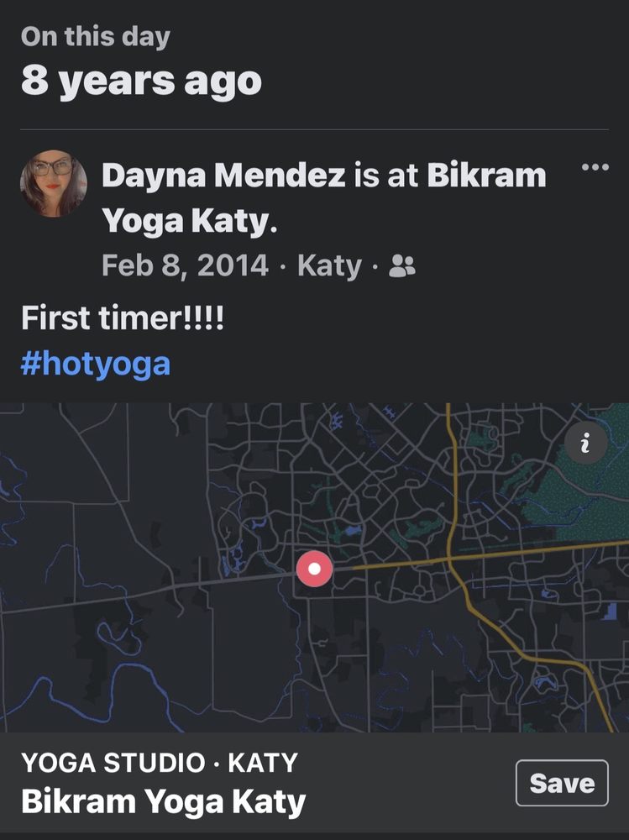Image resolution: width=629 pixels, height=840 pixels.
Task: Tap the YOGA STUDIO · KATY category label
Action: 159,763
